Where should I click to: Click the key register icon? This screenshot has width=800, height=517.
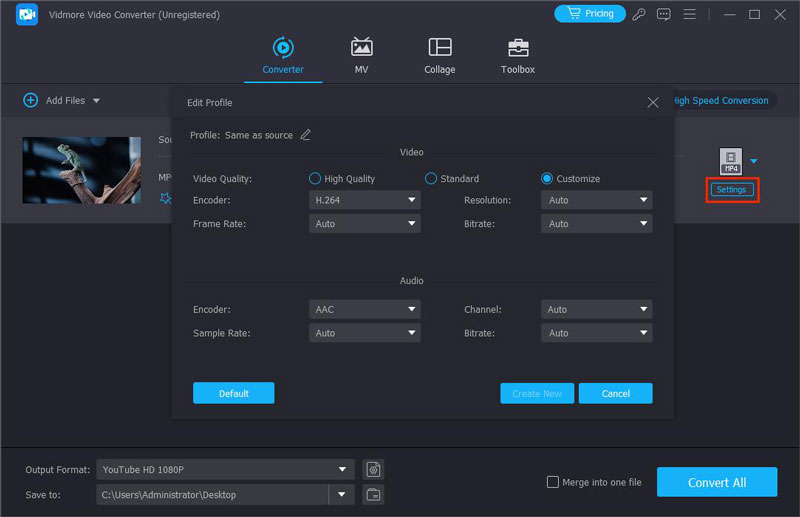[640, 14]
